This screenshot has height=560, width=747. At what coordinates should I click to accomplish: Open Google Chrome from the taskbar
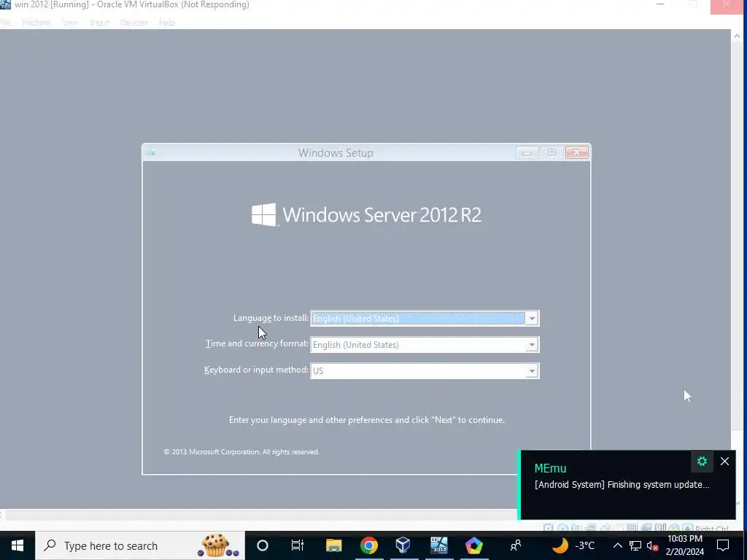368,545
